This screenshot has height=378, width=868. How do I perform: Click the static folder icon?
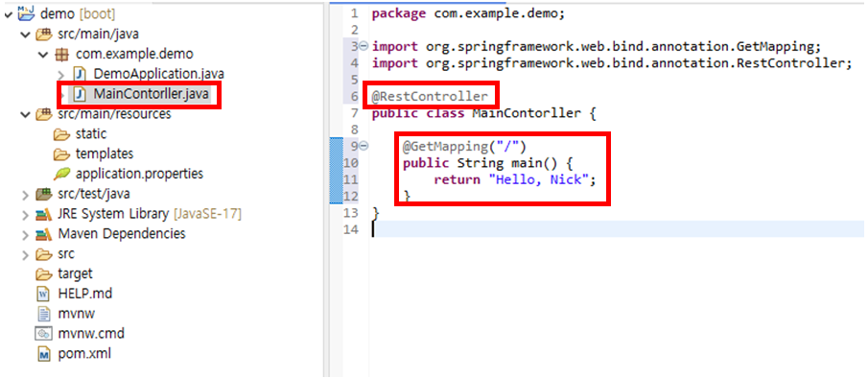click(x=61, y=134)
